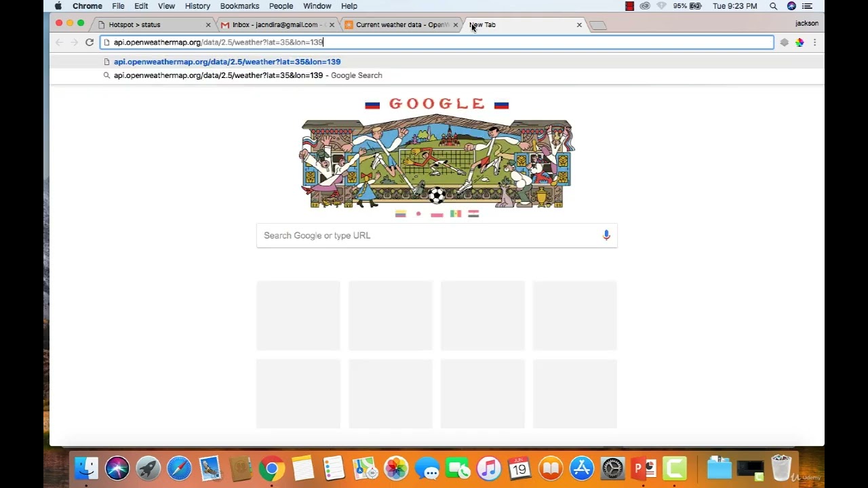
Task: Click the greyed back navigation arrow
Action: (59, 42)
